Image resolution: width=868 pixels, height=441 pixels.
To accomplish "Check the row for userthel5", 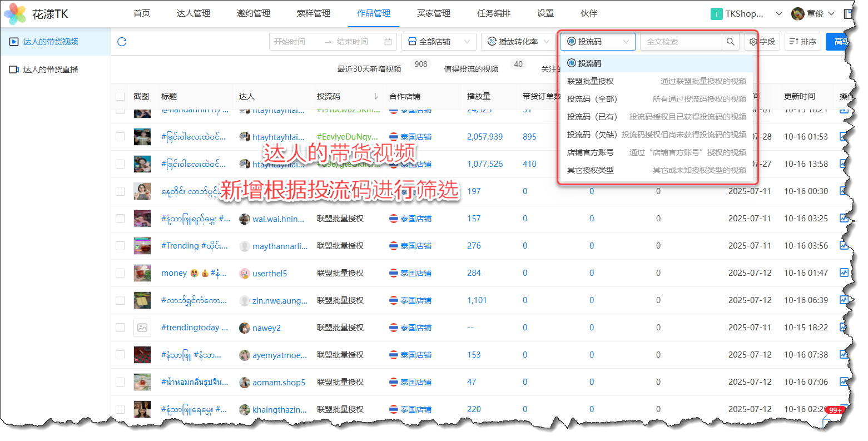I will (x=120, y=273).
